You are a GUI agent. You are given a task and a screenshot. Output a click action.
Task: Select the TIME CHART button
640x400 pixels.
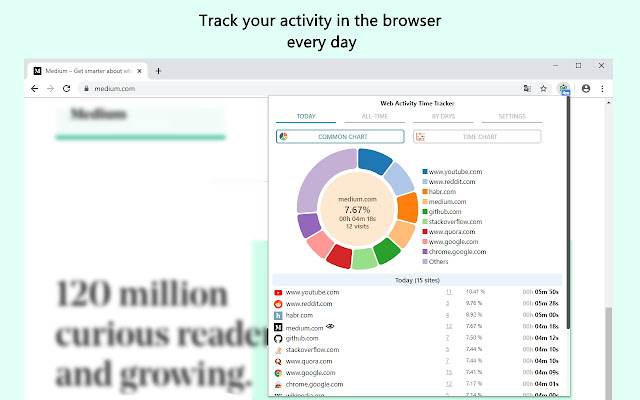[477, 137]
